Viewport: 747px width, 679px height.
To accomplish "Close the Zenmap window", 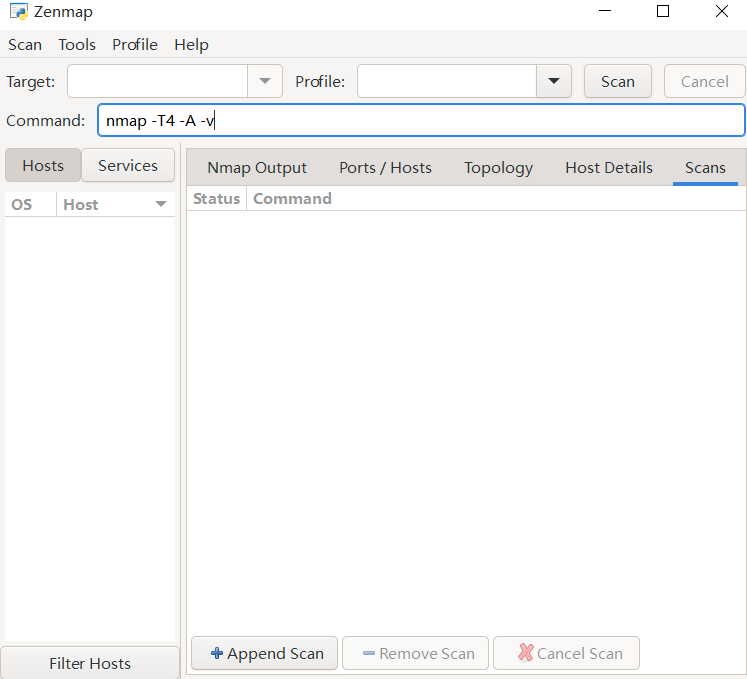I will click(x=722, y=11).
